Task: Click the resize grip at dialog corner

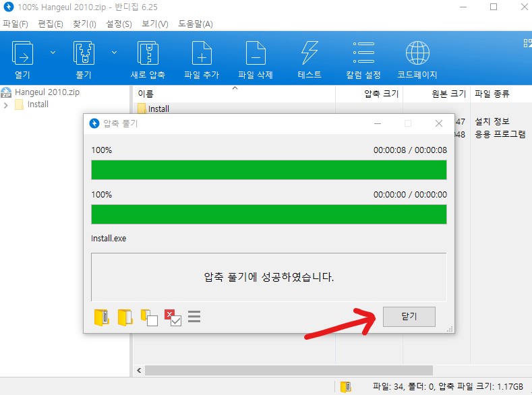Action: pyautogui.click(x=450, y=329)
